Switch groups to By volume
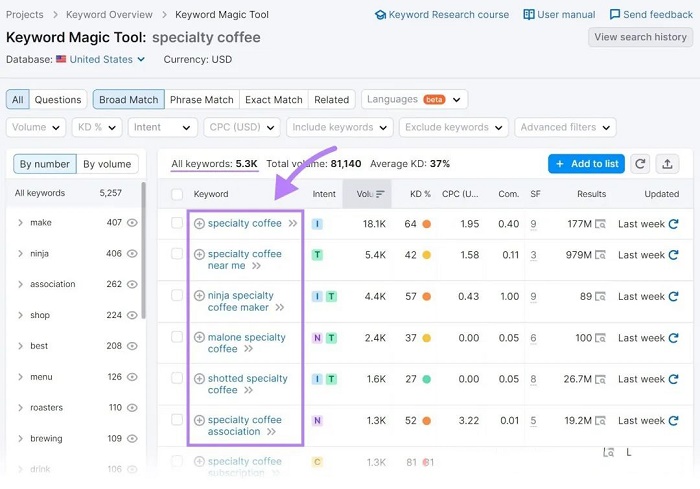The width and height of the screenshot is (700, 489). click(x=107, y=164)
